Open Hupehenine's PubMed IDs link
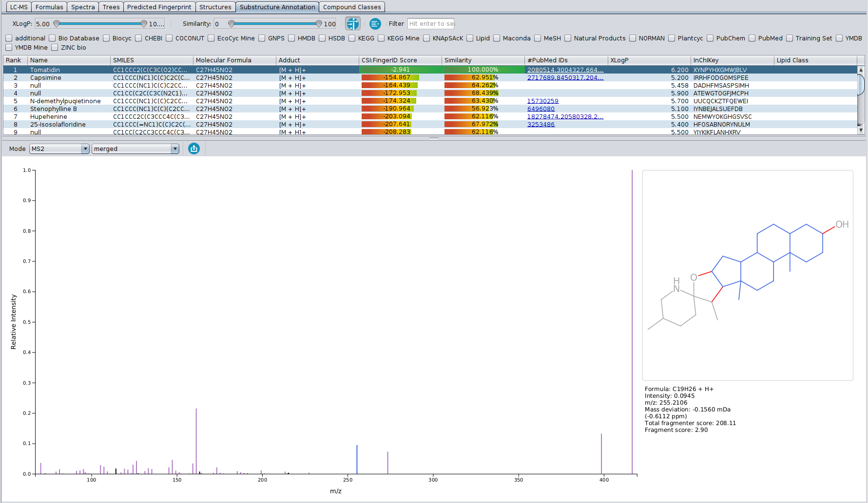The width and height of the screenshot is (868, 503). coord(565,117)
